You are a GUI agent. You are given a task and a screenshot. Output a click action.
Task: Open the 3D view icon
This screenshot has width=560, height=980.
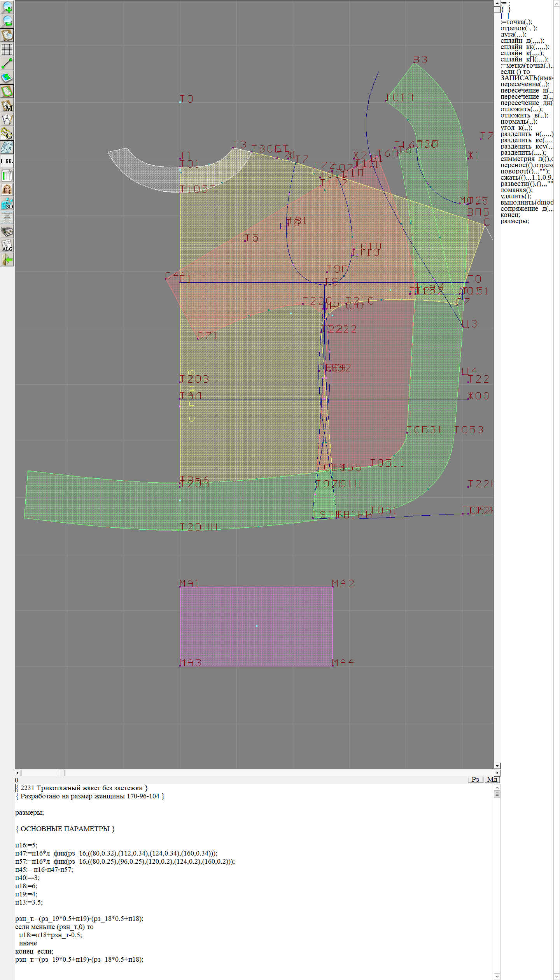pos(7,203)
